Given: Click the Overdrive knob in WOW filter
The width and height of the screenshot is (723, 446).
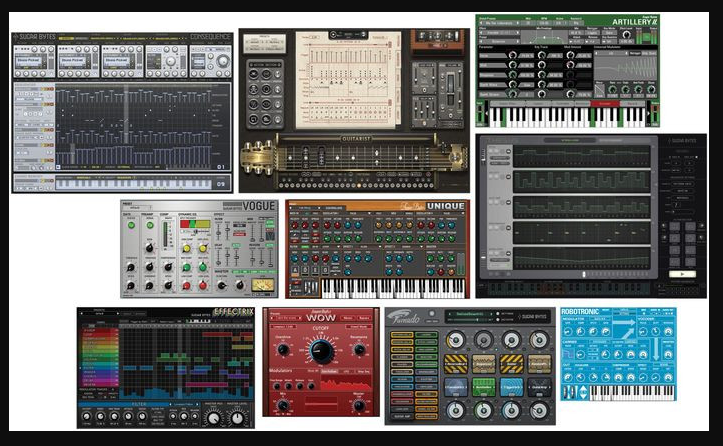Looking at the screenshot, I should (283, 349).
